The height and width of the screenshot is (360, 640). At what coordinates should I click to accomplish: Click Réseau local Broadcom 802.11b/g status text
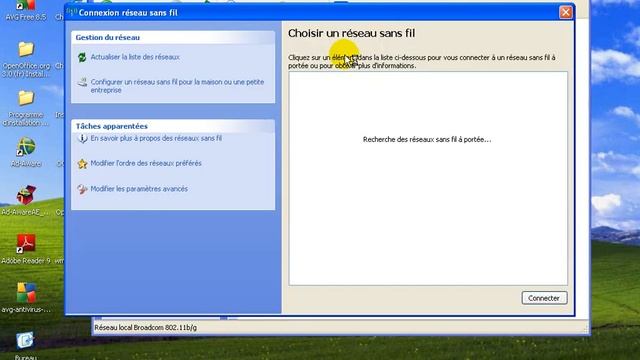(x=145, y=327)
